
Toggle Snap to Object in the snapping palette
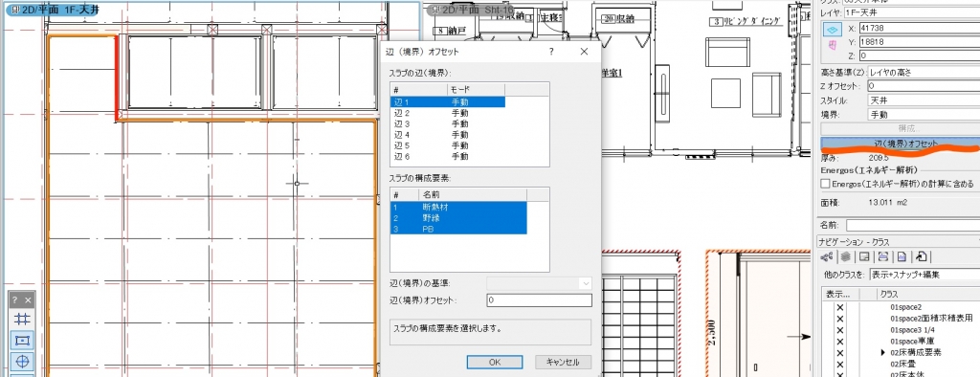22,340
